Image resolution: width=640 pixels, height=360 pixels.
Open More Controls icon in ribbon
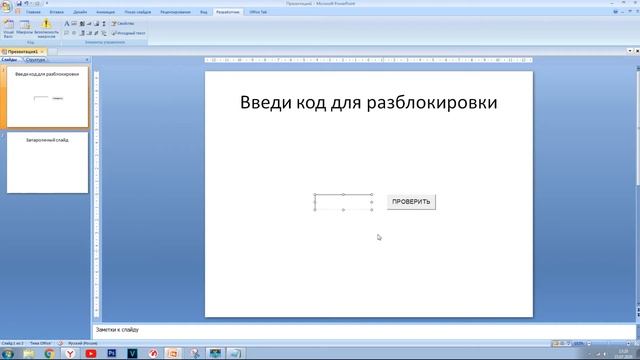104,33
